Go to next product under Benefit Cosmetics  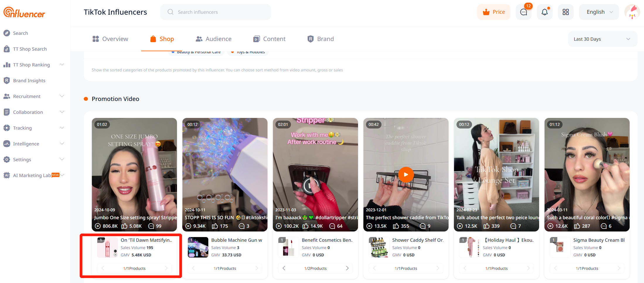(x=347, y=268)
